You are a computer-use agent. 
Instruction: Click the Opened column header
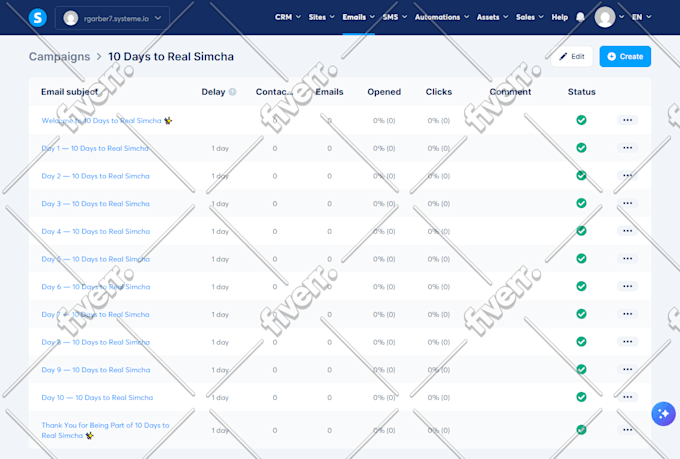[384, 92]
